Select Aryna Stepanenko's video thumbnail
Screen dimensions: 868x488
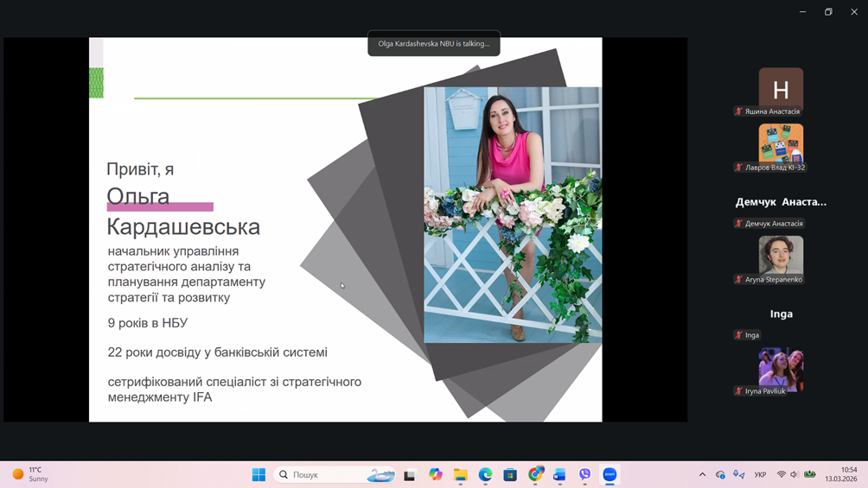(781, 255)
